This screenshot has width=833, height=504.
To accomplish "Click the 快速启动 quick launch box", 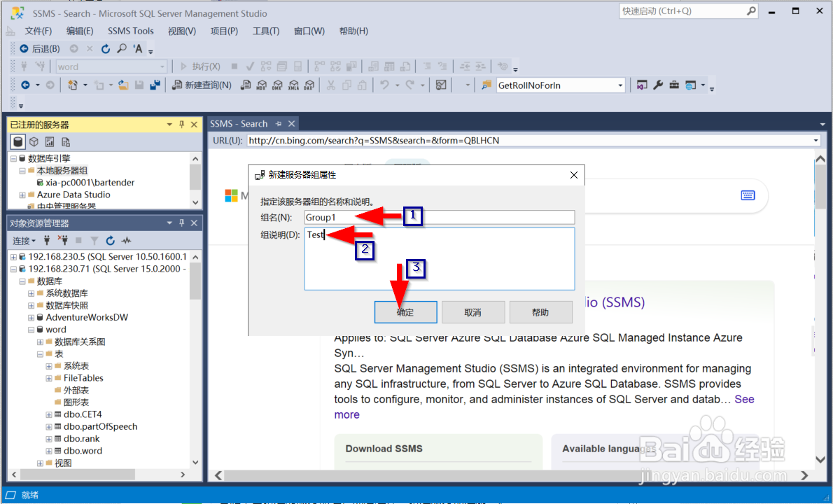I will pyautogui.click(x=689, y=11).
